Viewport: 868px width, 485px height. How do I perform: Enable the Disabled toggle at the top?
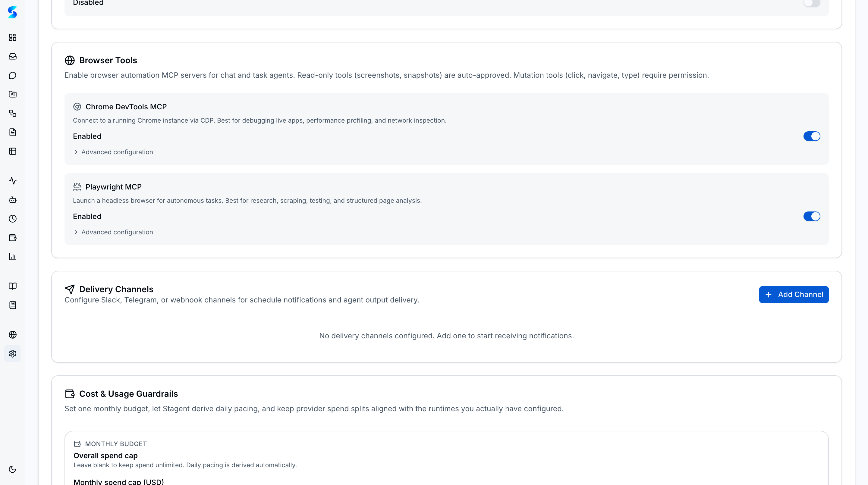tap(812, 4)
